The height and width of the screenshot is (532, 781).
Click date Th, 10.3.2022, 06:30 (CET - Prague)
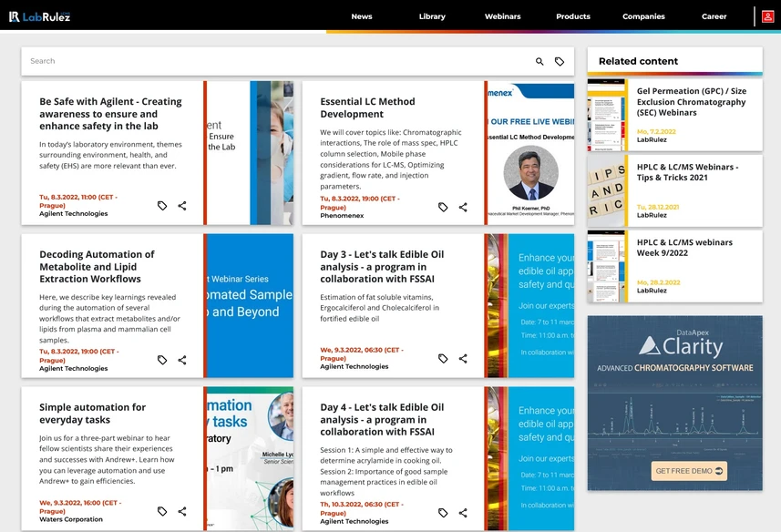point(362,508)
